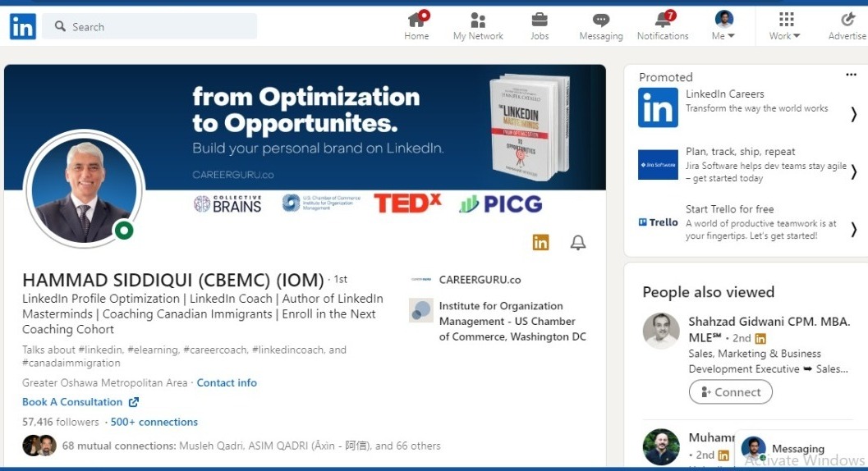Image resolution: width=868 pixels, height=471 pixels.
Task: Click the mutual connections avatar thumbnails
Action: coord(39,445)
